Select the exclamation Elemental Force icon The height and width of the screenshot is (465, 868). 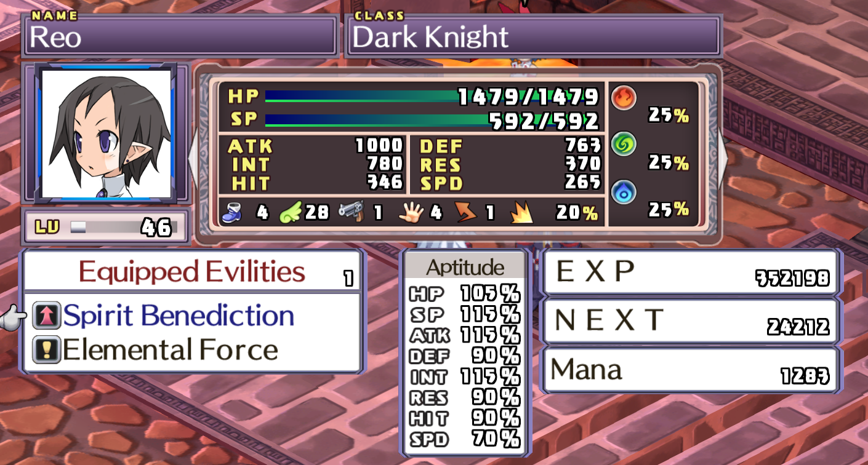(46, 350)
